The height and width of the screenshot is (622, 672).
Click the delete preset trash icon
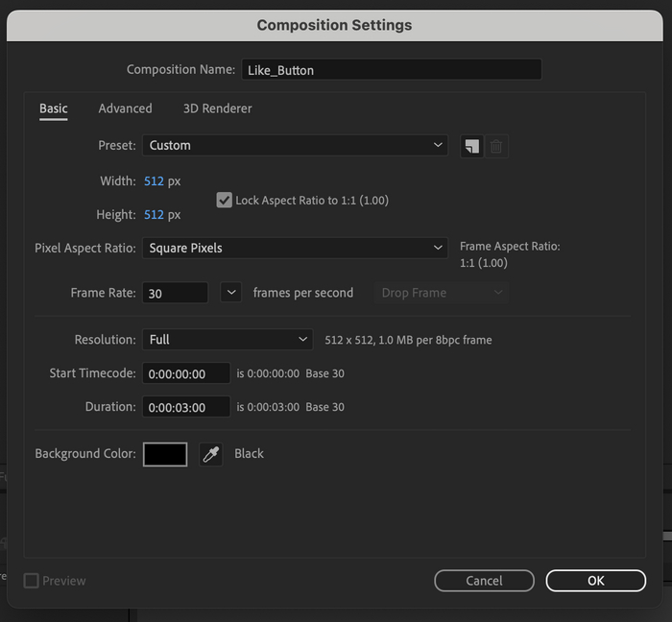pos(496,146)
